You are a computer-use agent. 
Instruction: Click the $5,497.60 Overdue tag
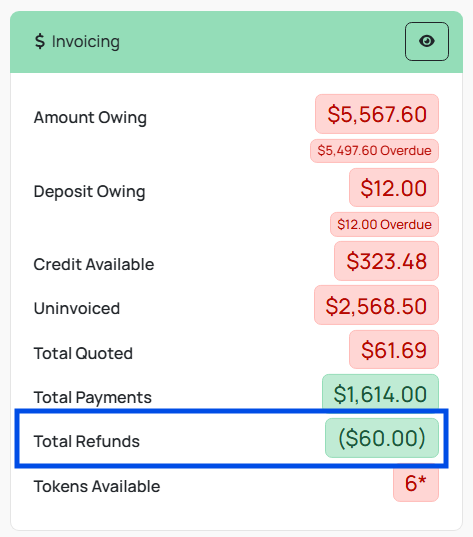pyautogui.click(x=374, y=151)
